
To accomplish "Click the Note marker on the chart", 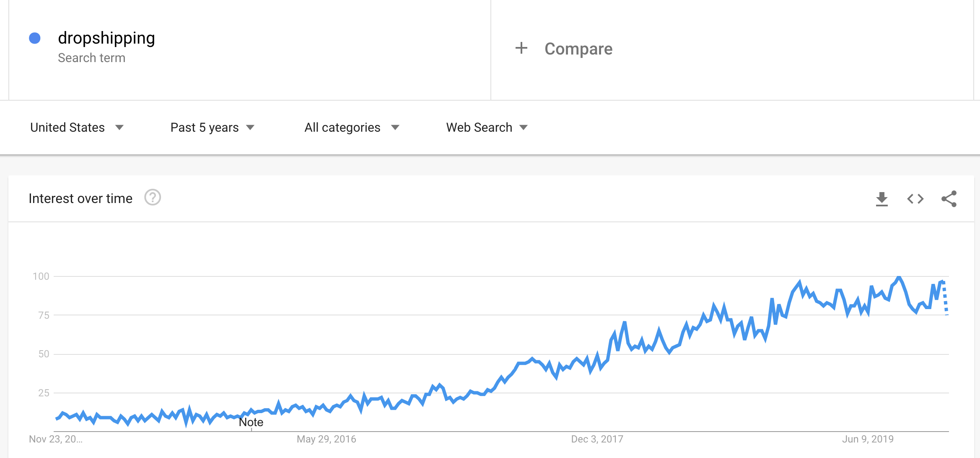I will pyautogui.click(x=251, y=422).
